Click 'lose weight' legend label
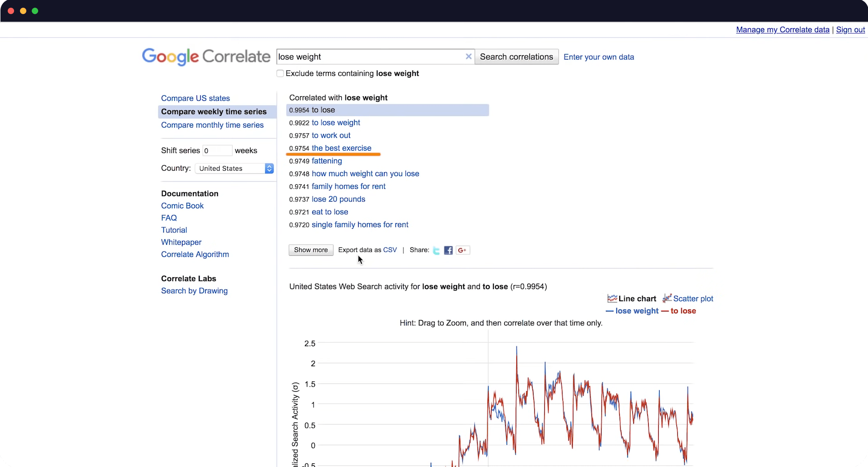 tap(636, 311)
